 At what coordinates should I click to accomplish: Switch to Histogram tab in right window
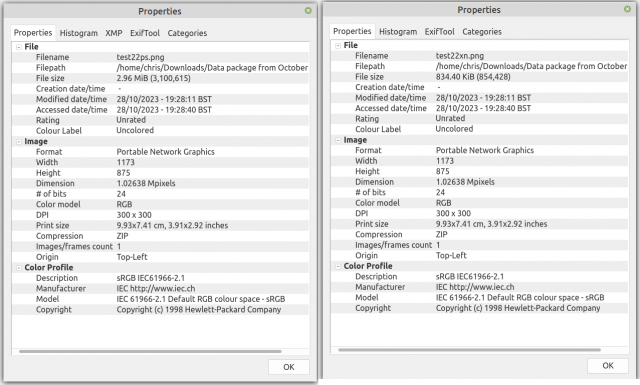(x=398, y=31)
